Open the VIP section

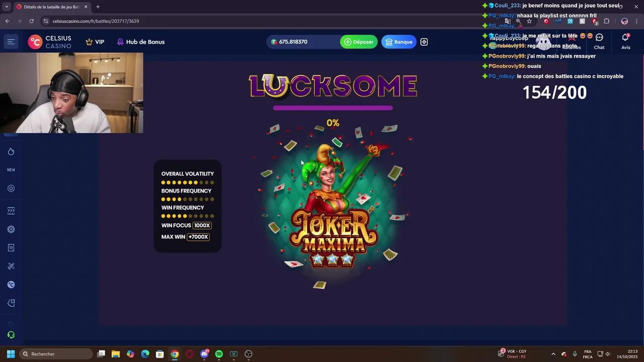coord(95,42)
